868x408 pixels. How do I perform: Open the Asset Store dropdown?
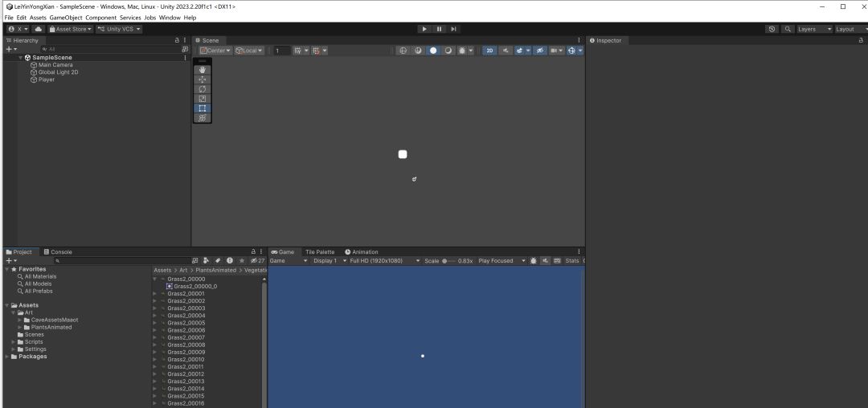point(70,29)
